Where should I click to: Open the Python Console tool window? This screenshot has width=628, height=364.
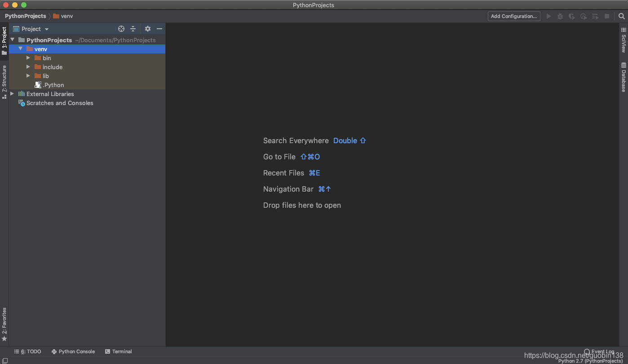73,351
